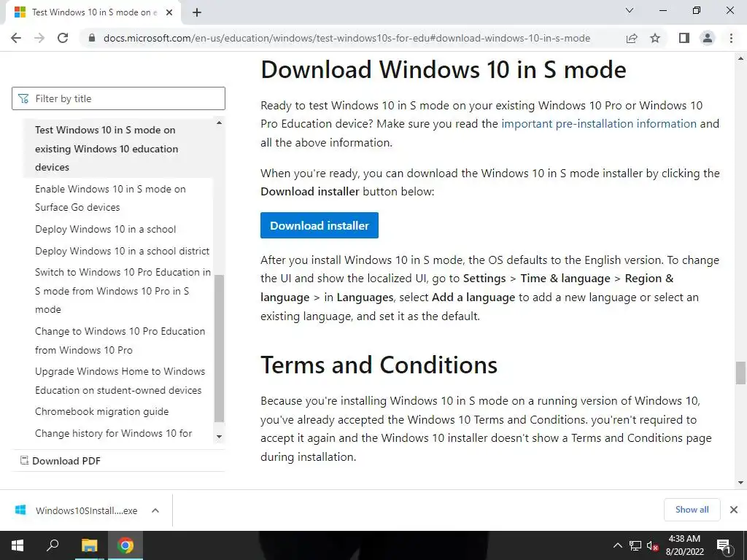
Task: Click Show all downloads
Action: 692,510
